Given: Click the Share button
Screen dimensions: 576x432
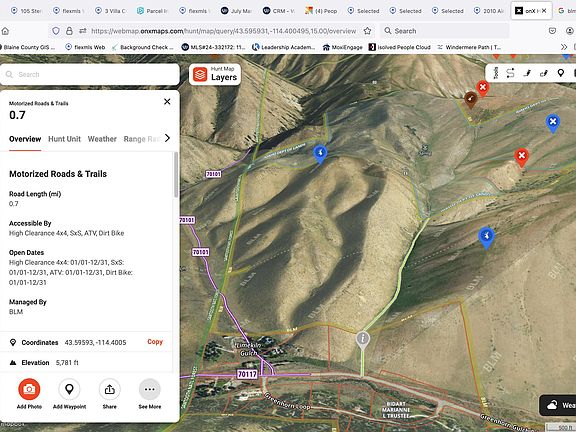Looking at the screenshot, I should pyautogui.click(x=109, y=389).
